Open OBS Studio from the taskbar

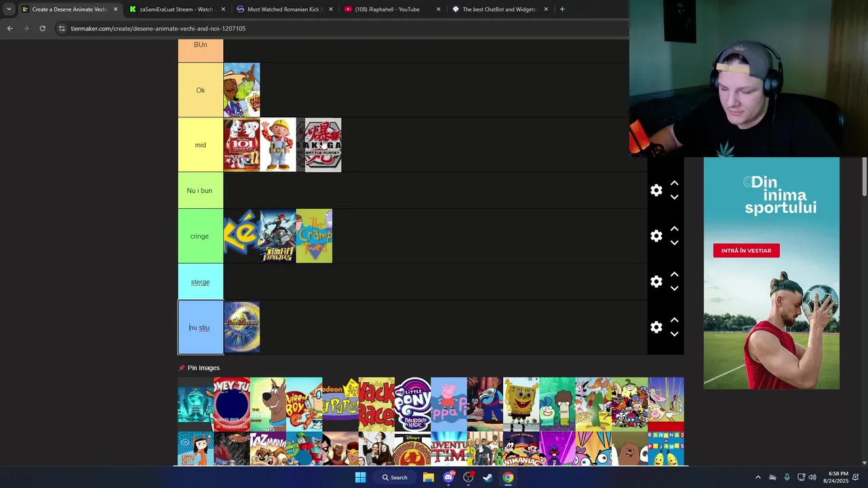point(468,477)
